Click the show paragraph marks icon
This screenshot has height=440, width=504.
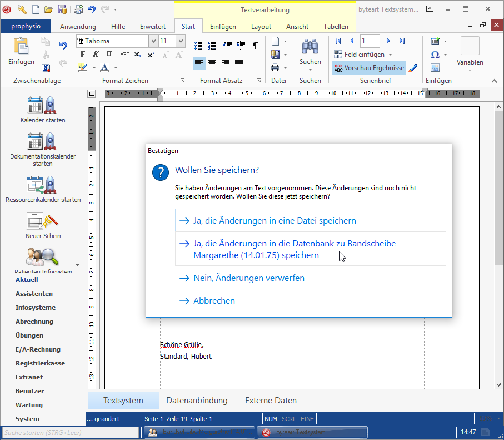(255, 46)
